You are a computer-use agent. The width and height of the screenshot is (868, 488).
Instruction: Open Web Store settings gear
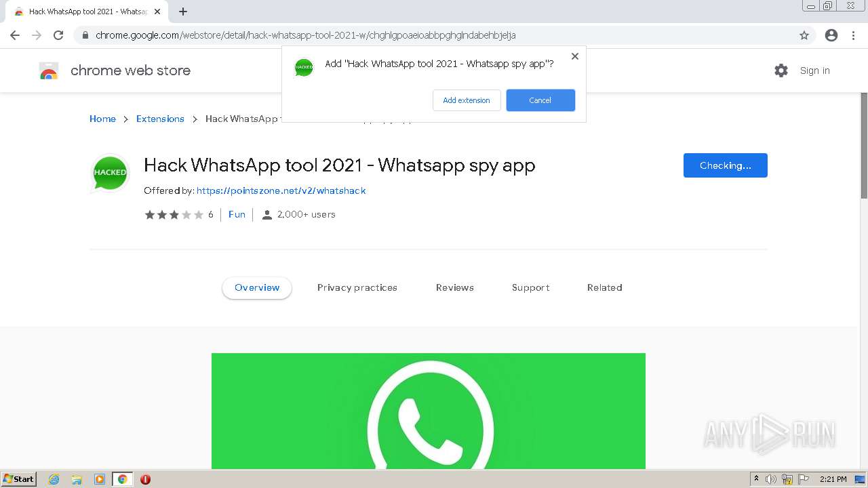pyautogui.click(x=781, y=70)
